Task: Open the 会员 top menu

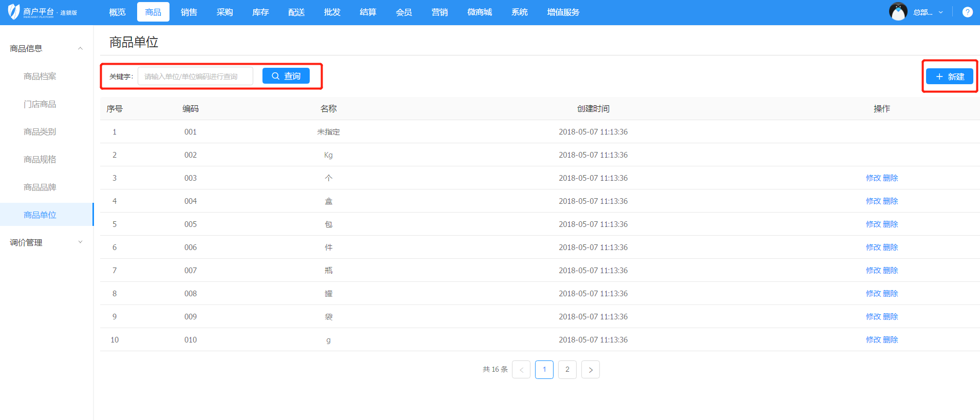Action: (404, 12)
